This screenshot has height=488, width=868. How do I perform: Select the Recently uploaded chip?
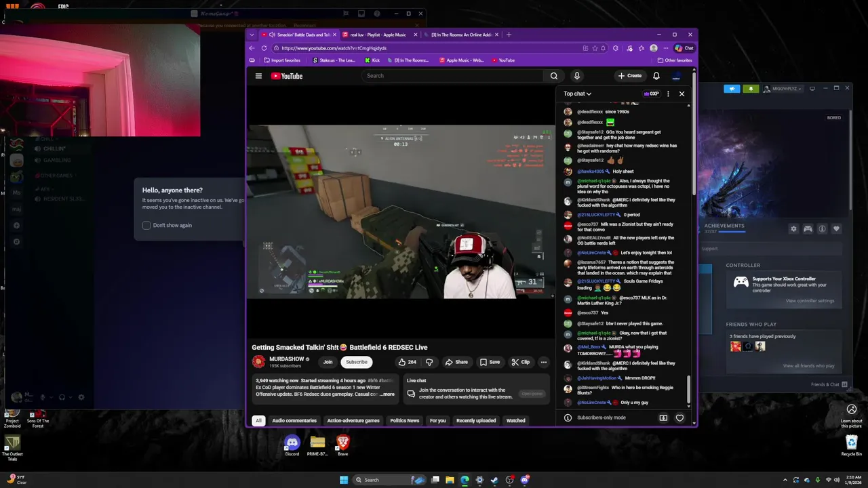[x=476, y=420]
